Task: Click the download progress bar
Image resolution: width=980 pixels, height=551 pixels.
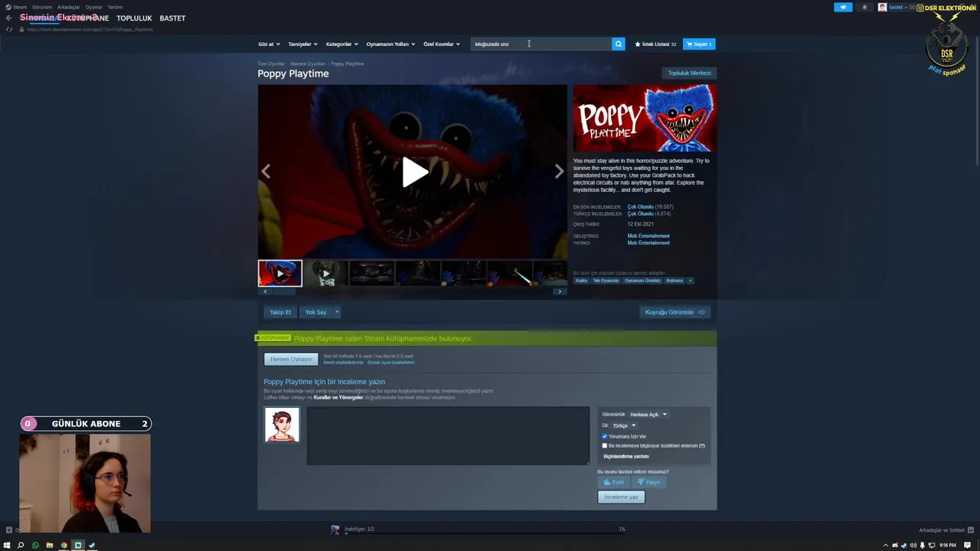Action: [485, 533]
